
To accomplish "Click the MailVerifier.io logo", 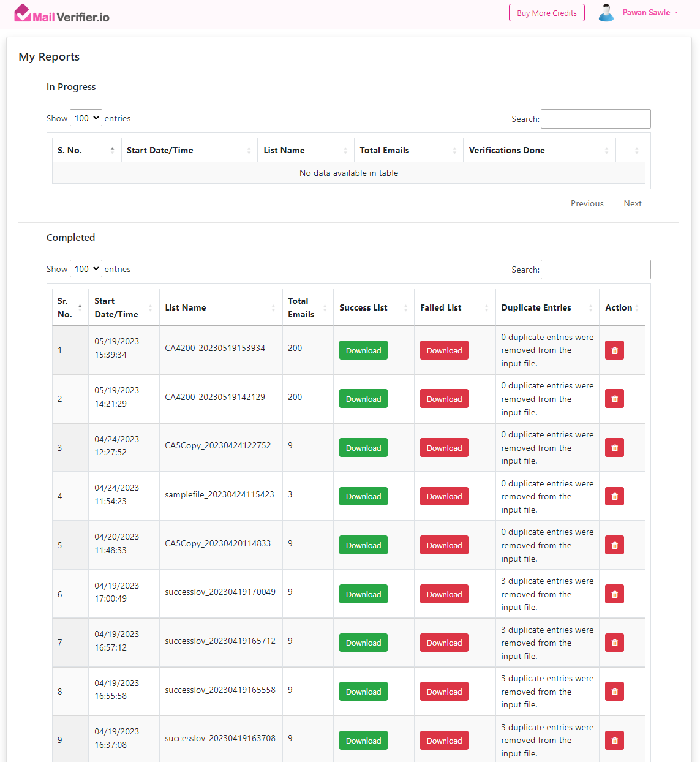I will click(62, 13).
